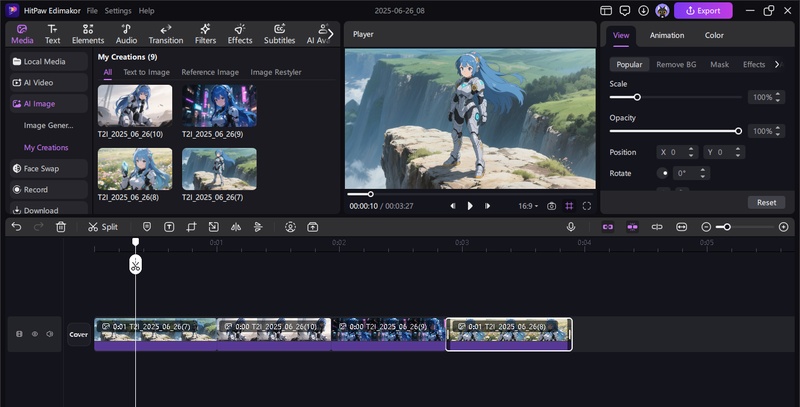Click the Redo arrow icon

38,227
